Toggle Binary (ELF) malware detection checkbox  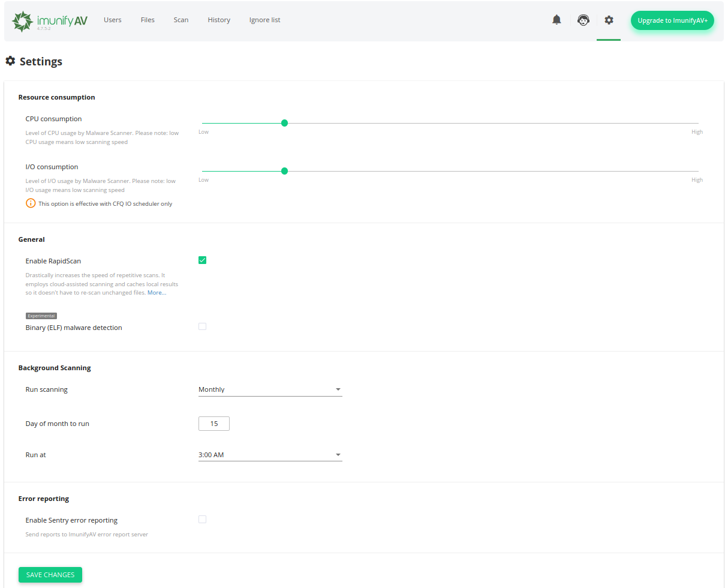click(202, 326)
